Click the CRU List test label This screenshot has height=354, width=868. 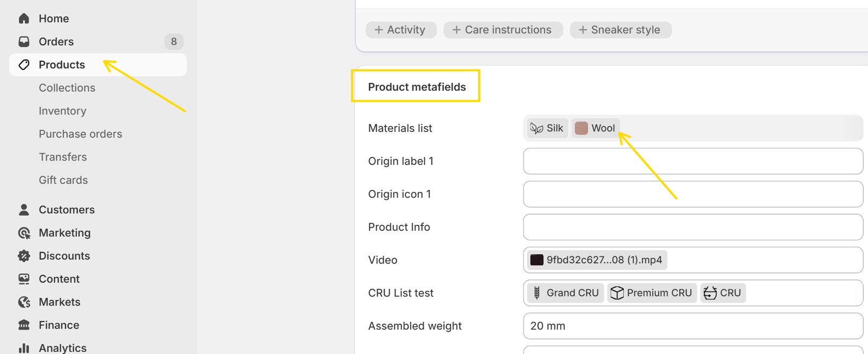click(400, 293)
